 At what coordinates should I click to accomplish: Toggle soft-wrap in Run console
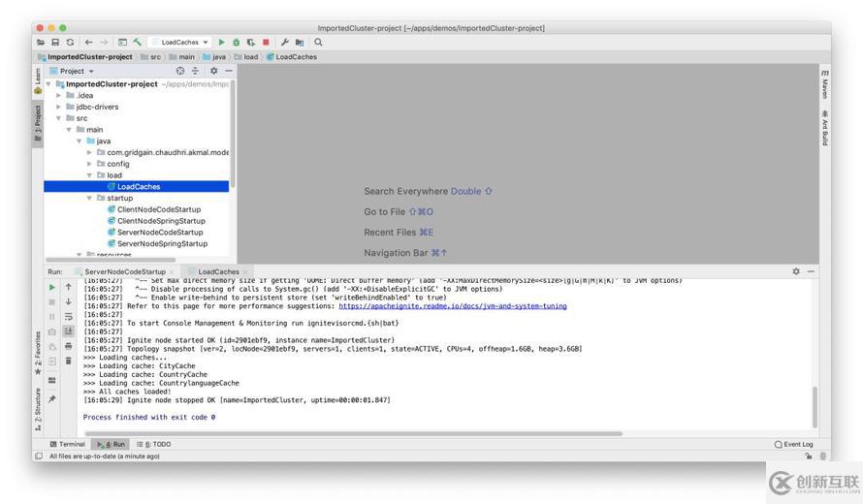click(x=68, y=316)
